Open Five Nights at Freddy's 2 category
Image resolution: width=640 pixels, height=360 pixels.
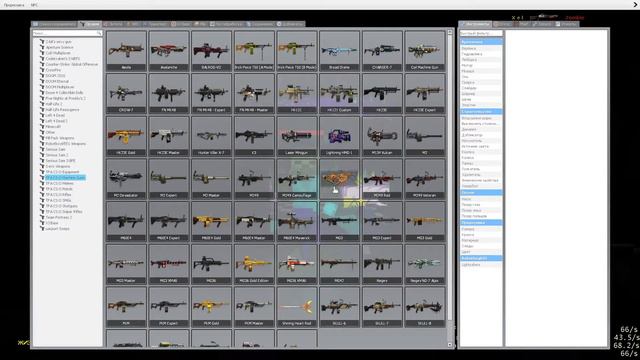click(x=65, y=98)
